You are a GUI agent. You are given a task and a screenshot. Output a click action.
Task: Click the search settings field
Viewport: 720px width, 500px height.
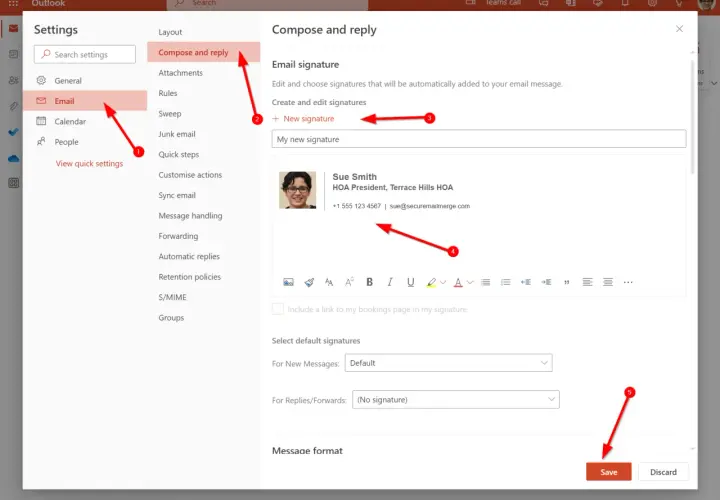84,54
